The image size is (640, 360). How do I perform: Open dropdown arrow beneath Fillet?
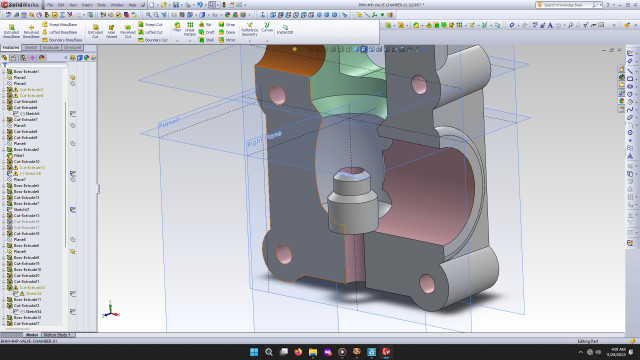177,40
